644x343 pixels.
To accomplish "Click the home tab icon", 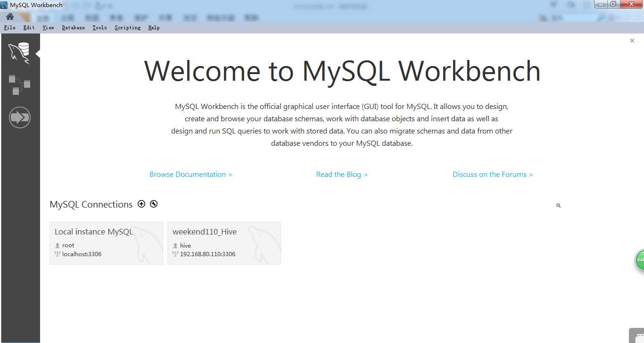I will tap(9, 17).
